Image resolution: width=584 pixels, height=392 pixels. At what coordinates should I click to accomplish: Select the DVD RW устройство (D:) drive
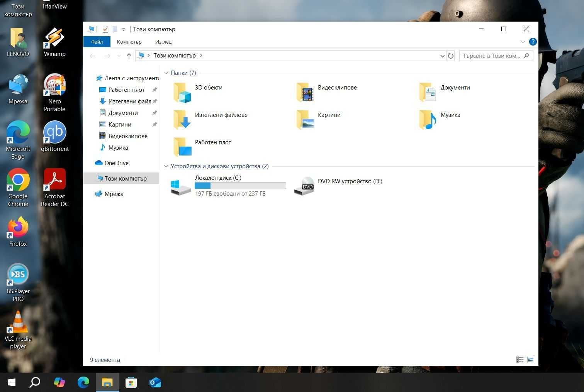coord(338,186)
